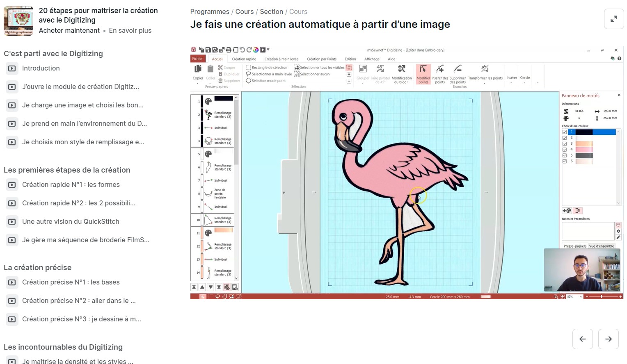
Task: Uncheck color 1 checkbox in panel
Action: tap(565, 132)
